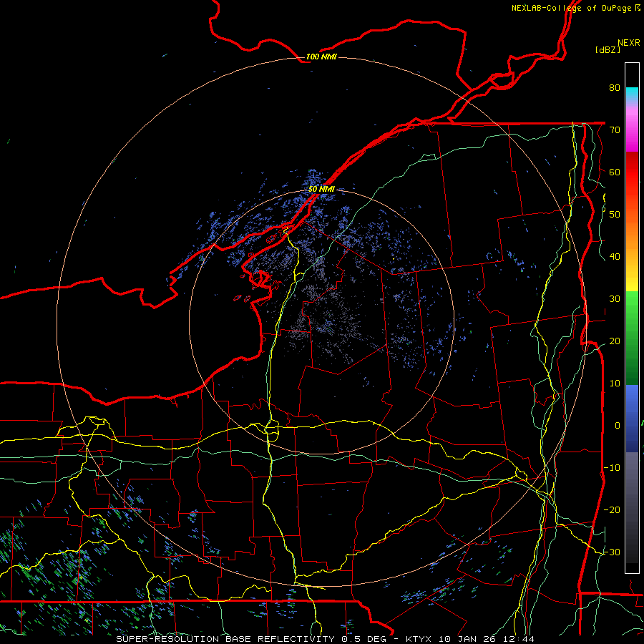Select the 50 NMI range ring label
Screen dimensions: 644x644
[321, 189]
